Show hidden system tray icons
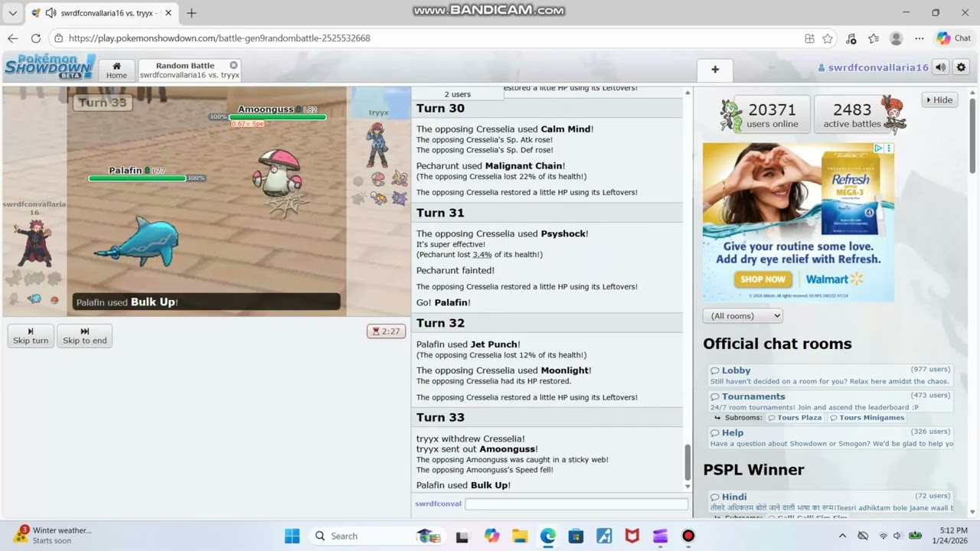The height and width of the screenshot is (551, 980). pyautogui.click(x=842, y=536)
